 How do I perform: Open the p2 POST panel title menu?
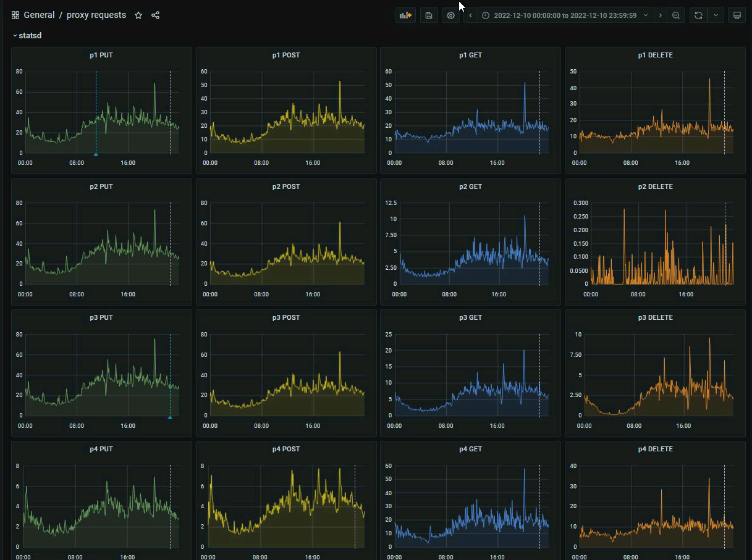285,186
